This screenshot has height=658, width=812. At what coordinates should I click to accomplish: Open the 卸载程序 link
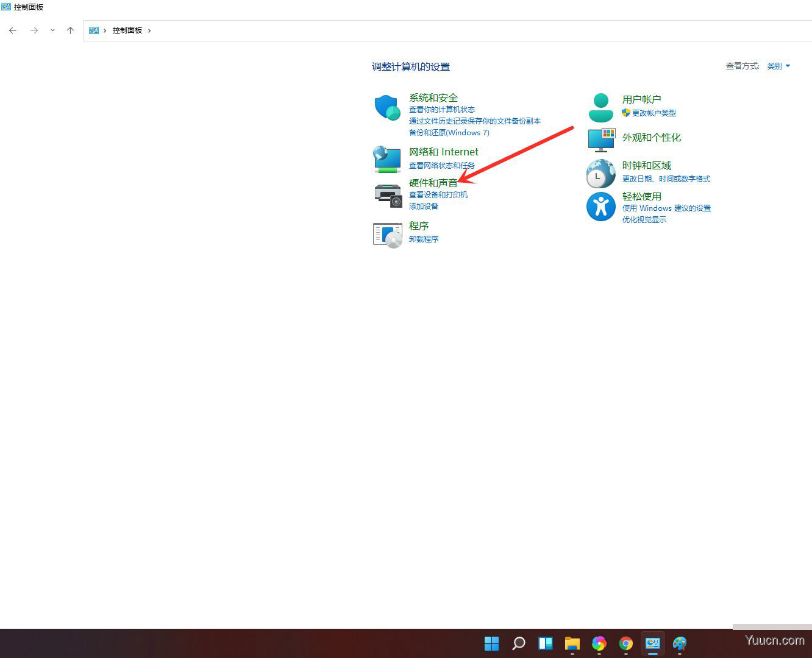point(424,239)
